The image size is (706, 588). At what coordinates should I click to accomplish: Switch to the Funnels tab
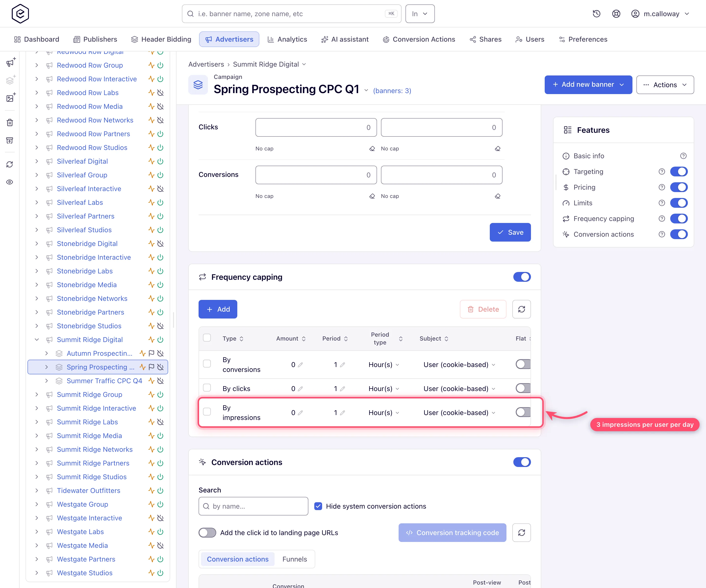pyautogui.click(x=294, y=559)
